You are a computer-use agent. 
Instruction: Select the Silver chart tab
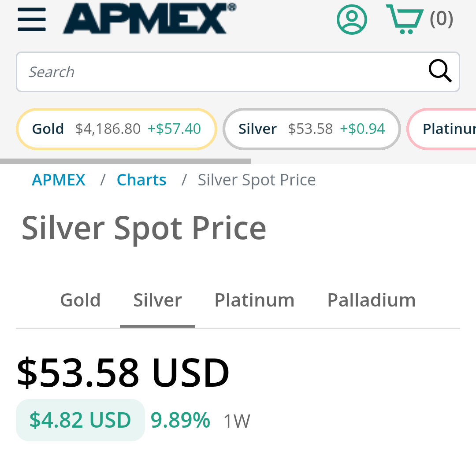pos(157,300)
